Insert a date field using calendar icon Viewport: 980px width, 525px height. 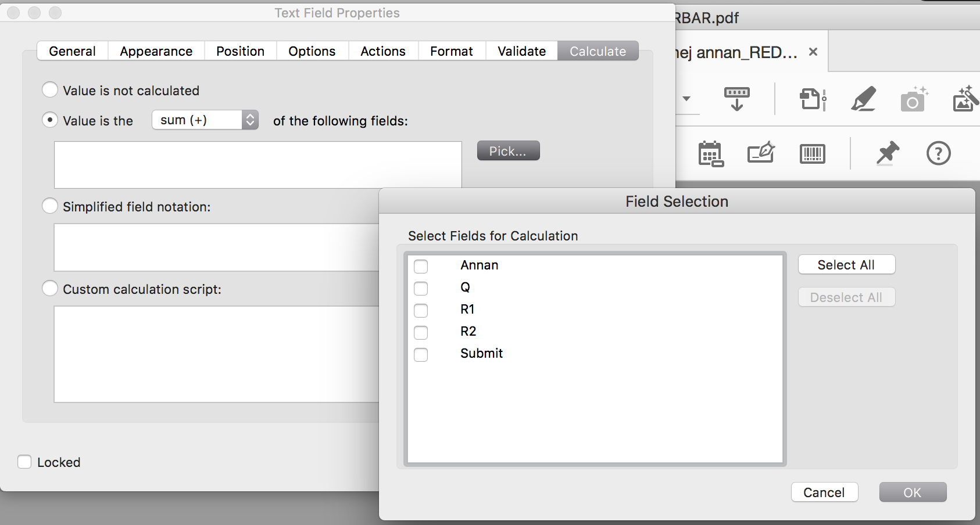[x=710, y=153]
